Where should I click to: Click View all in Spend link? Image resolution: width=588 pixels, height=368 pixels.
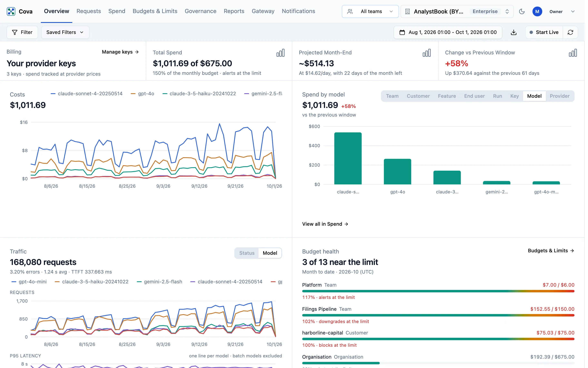point(325,224)
